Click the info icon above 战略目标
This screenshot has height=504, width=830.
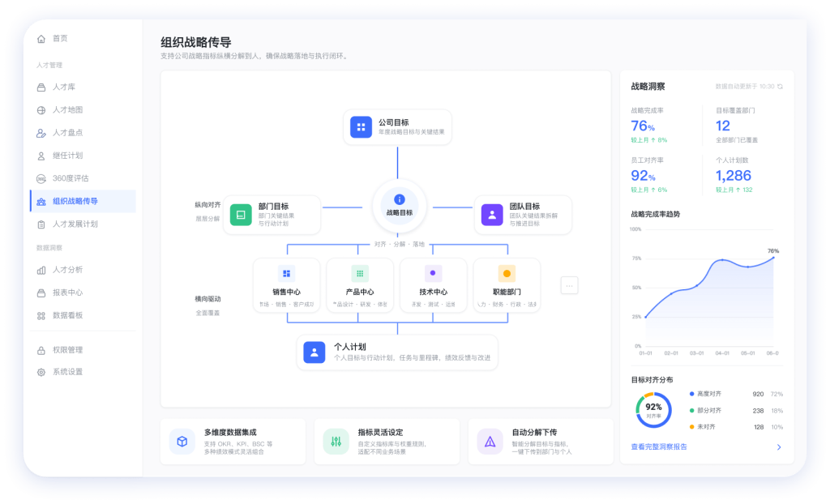coord(399,199)
